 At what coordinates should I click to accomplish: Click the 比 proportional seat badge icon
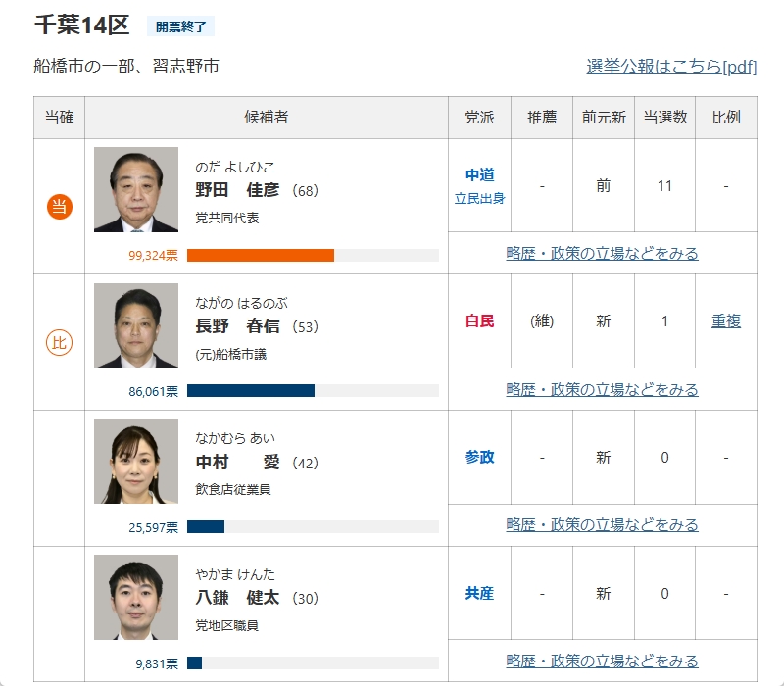[60, 342]
